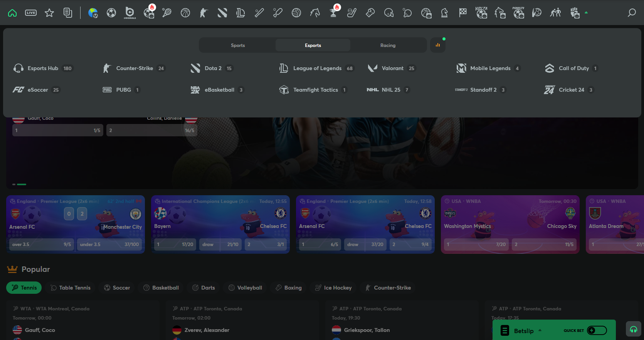The height and width of the screenshot is (340, 644).
Task: Toggle the Quick Bet switch
Action: [x=597, y=330]
